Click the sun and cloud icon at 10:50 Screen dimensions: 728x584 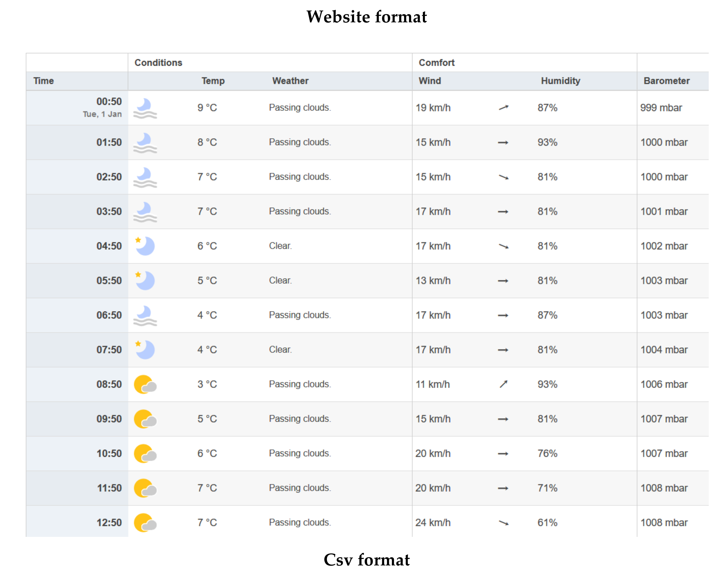[145, 453]
